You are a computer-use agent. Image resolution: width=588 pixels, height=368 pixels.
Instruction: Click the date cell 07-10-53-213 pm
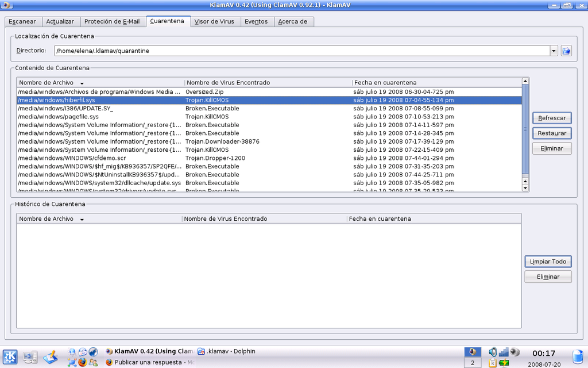[404, 117]
